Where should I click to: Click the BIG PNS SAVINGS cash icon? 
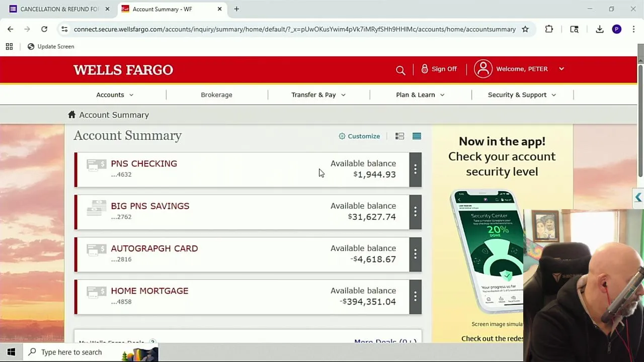(x=96, y=208)
